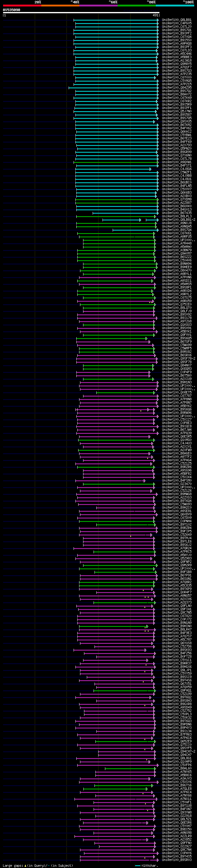Select the UniRef100_B9S7Q3 label
Viewport: 197px width, 868px height.
pos(177,71)
